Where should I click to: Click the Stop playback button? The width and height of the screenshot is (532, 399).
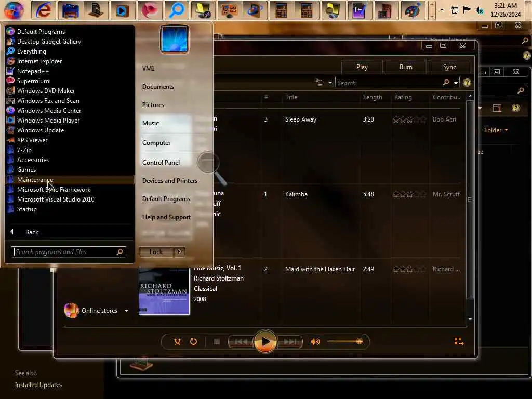(217, 342)
